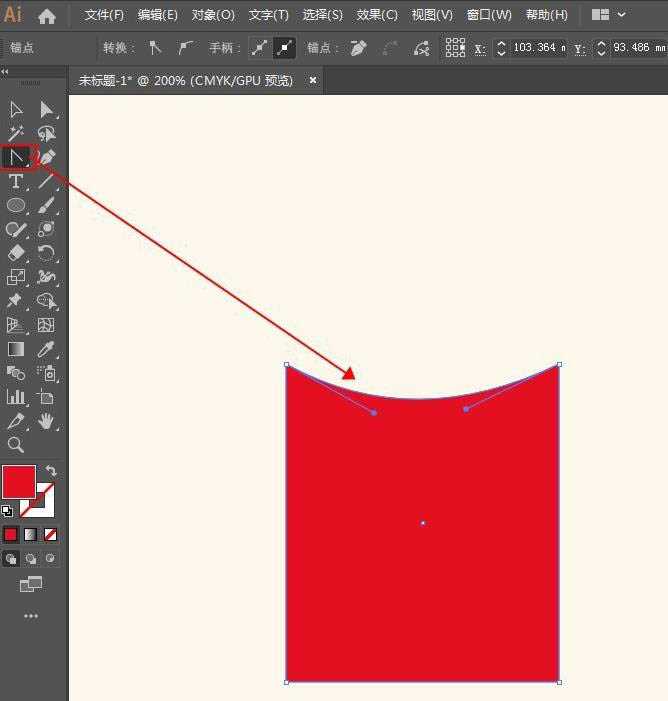Expand the toolbar using double arrows
The width and height of the screenshot is (668, 701).
(5, 72)
